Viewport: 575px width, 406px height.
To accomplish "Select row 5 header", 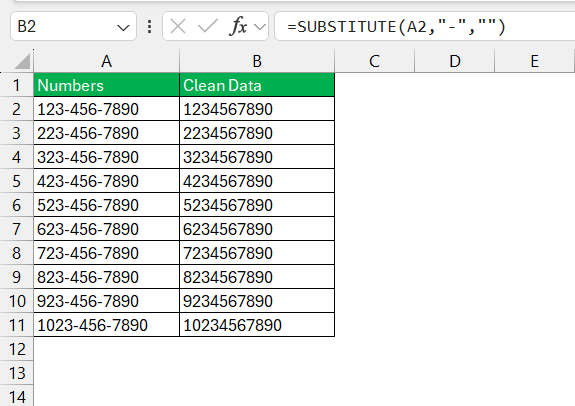I will (x=17, y=181).
